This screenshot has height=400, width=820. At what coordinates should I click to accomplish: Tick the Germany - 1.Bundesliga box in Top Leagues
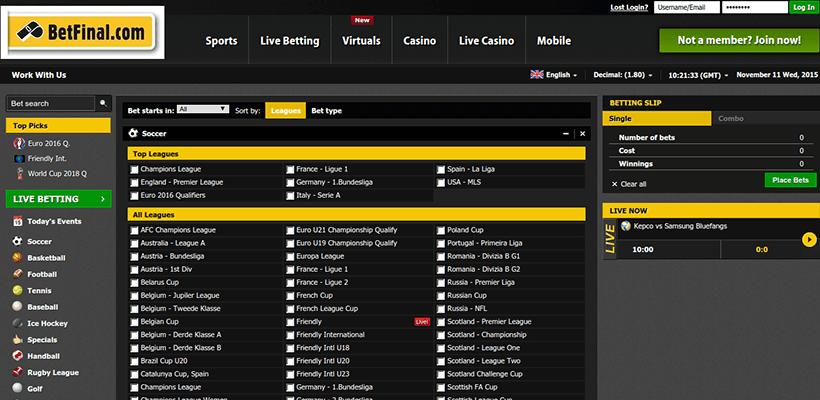pos(290,182)
